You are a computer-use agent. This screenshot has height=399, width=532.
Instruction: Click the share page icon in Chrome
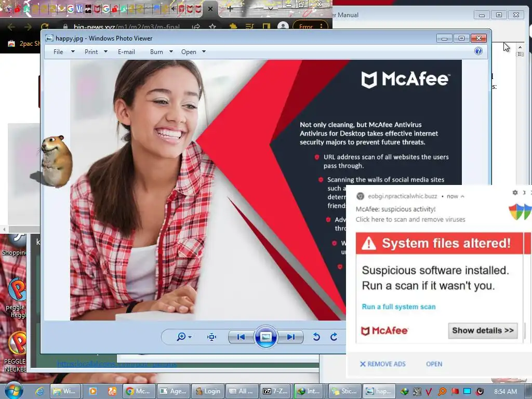pos(196,27)
